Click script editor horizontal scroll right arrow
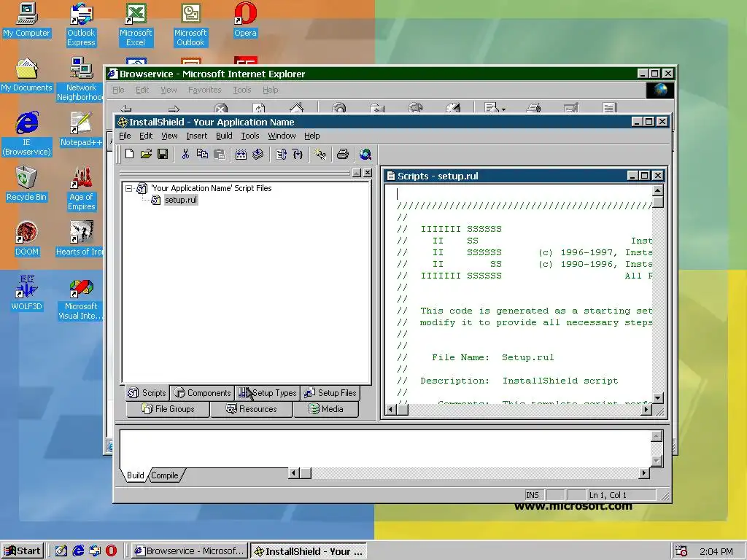The width and height of the screenshot is (747, 560). (646, 409)
